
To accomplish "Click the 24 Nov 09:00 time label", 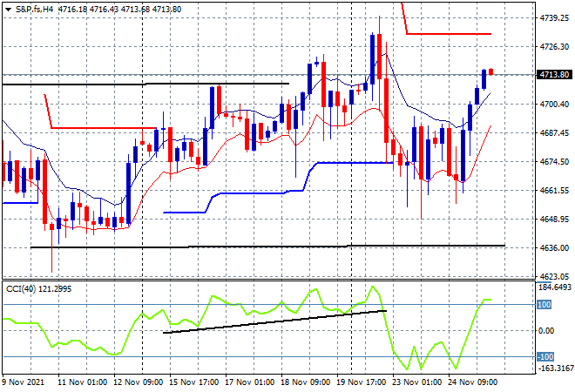I will [473, 382].
